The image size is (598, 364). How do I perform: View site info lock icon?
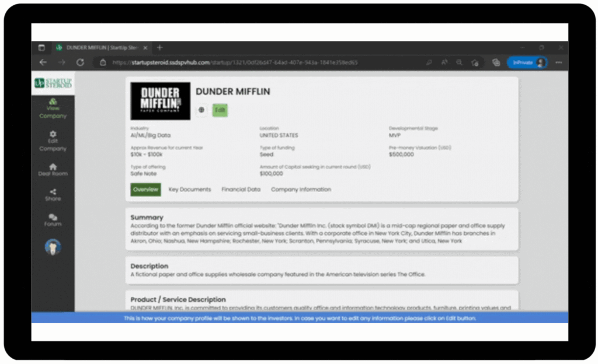point(103,62)
